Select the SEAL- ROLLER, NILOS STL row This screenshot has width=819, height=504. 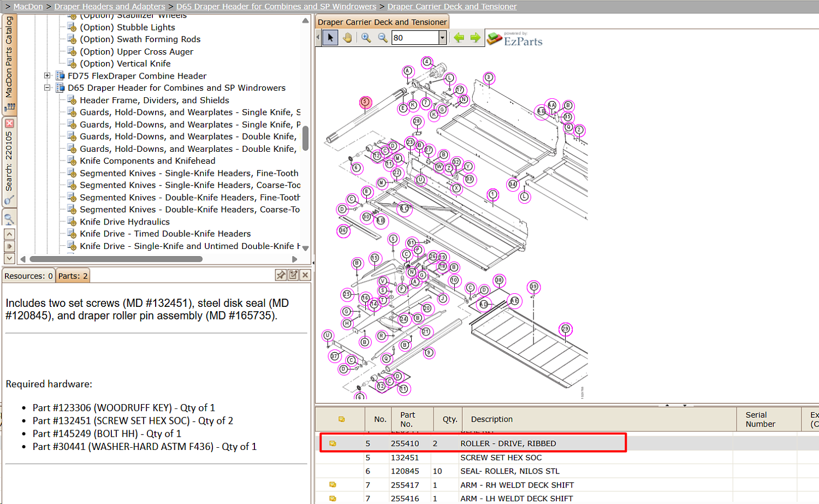pyautogui.click(x=567, y=471)
